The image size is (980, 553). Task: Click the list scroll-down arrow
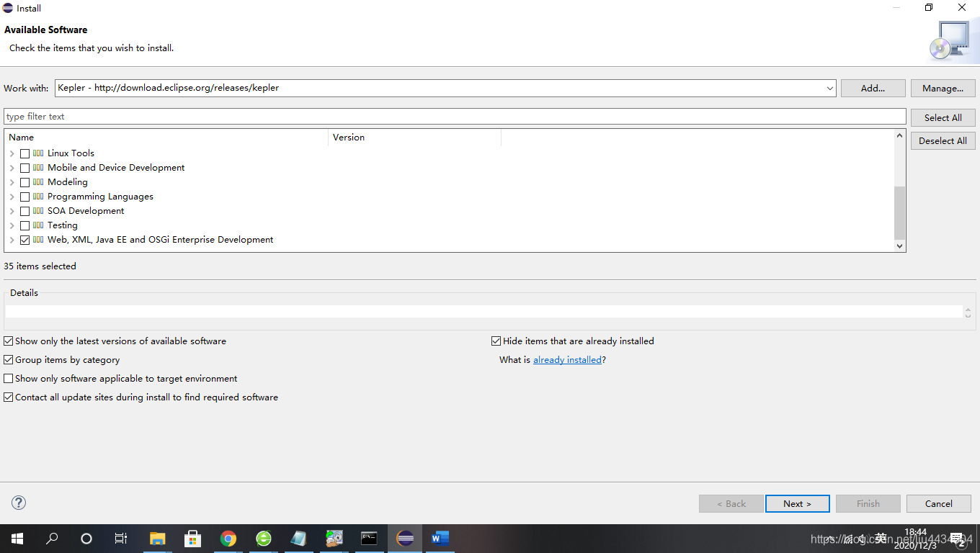point(899,246)
